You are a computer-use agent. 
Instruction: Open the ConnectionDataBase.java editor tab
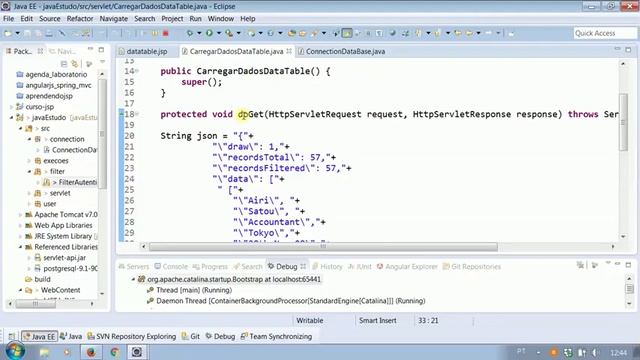341,51
